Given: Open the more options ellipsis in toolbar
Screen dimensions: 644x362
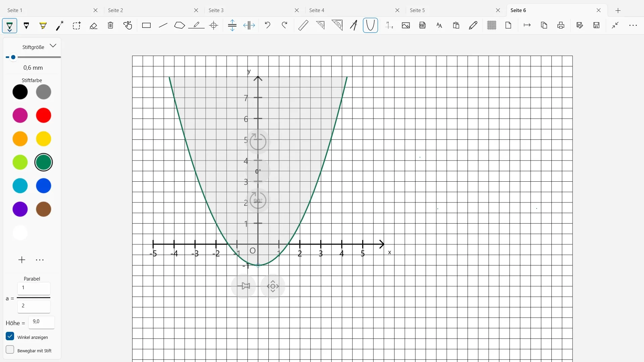Looking at the screenshot, I should (x=633, y=25).
